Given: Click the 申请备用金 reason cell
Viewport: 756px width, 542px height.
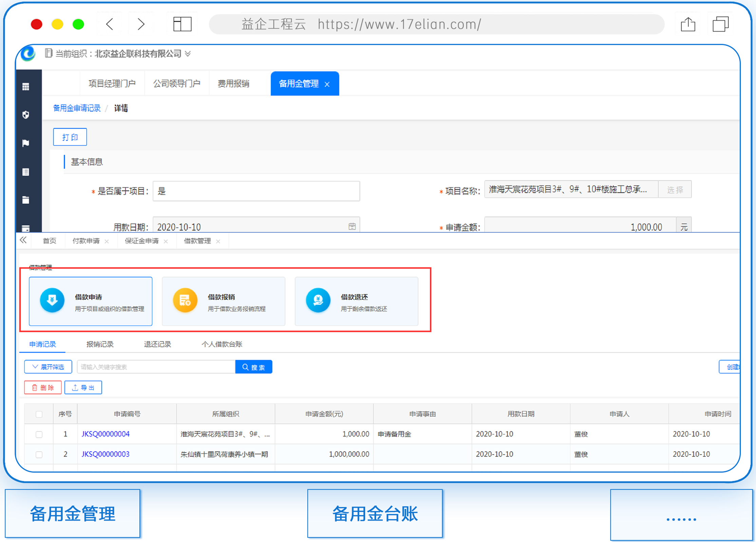Looking at the screenshot, I should [422, 434].
